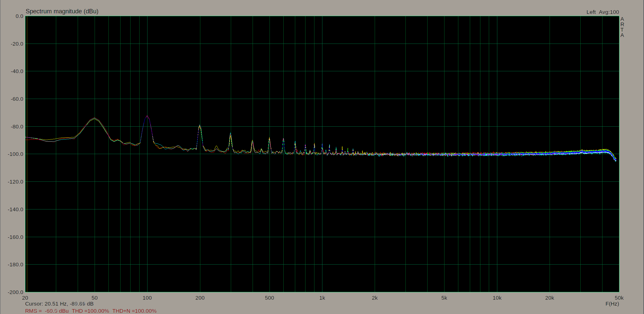Click the 50 Hz spectrum peak
The height and width of the screenshot is (314, 644).
point(95,118)
